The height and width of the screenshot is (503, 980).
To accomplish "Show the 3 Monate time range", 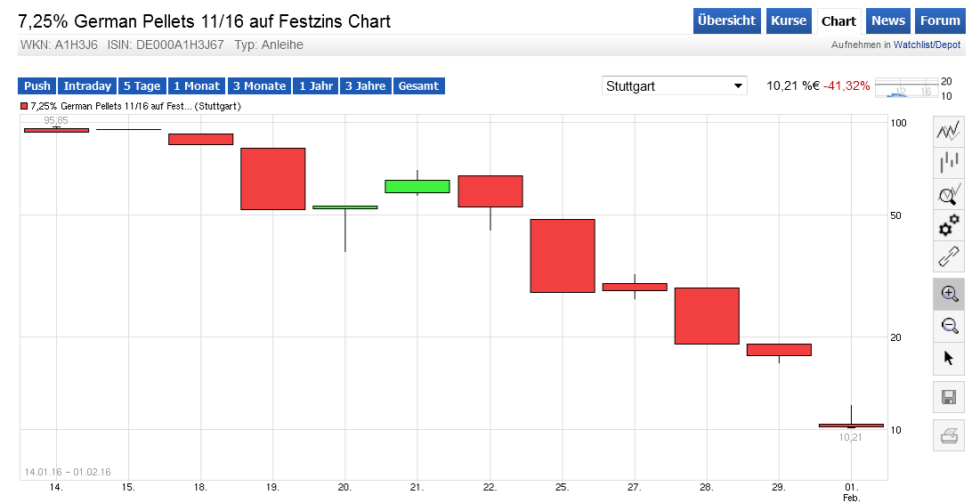I will pos(259,85).
